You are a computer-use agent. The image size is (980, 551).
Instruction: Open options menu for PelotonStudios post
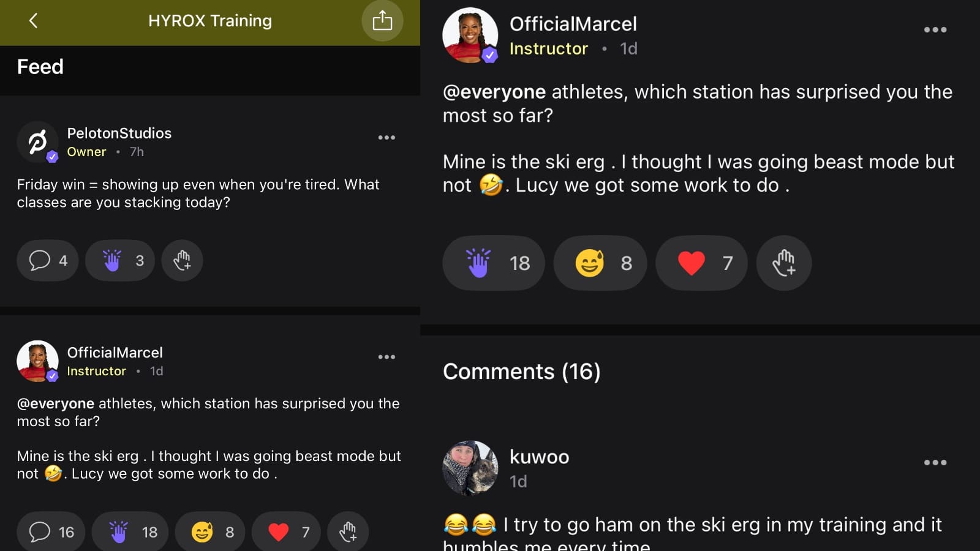pyautogui.click(x=386, y=138)
